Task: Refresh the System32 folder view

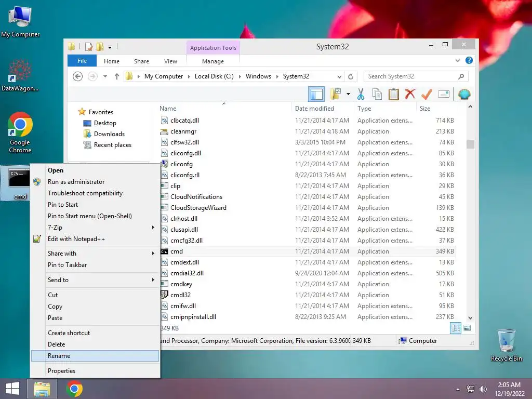Action: 351,76
